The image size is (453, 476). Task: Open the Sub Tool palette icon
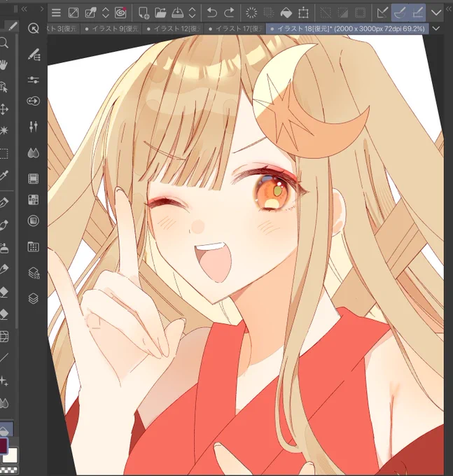[34, 55]
